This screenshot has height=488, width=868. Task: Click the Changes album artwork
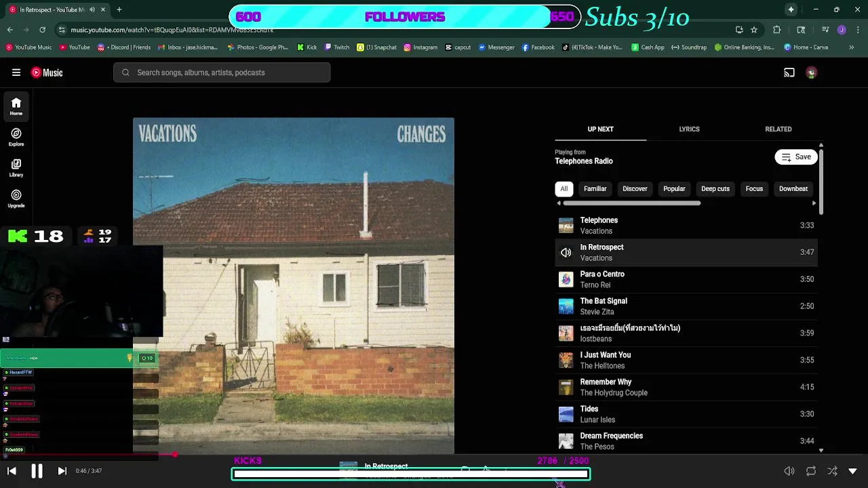coord(294,285)
